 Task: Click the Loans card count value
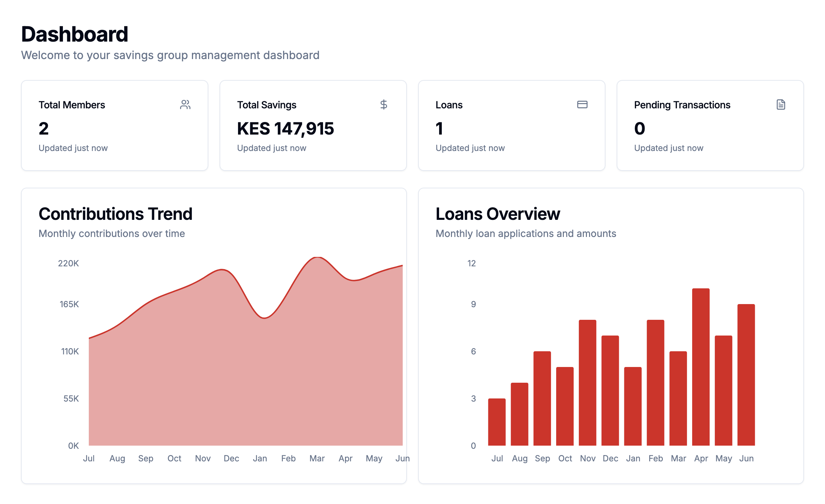point(439,129)
